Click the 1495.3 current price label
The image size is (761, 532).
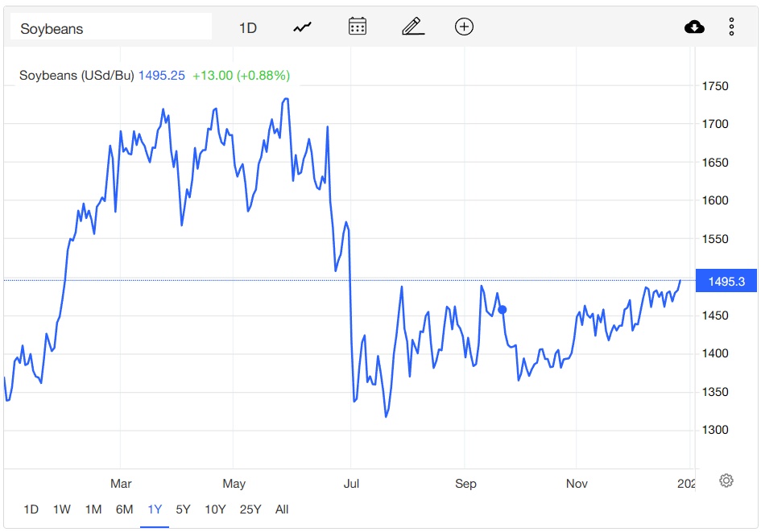tap(726, 281)
